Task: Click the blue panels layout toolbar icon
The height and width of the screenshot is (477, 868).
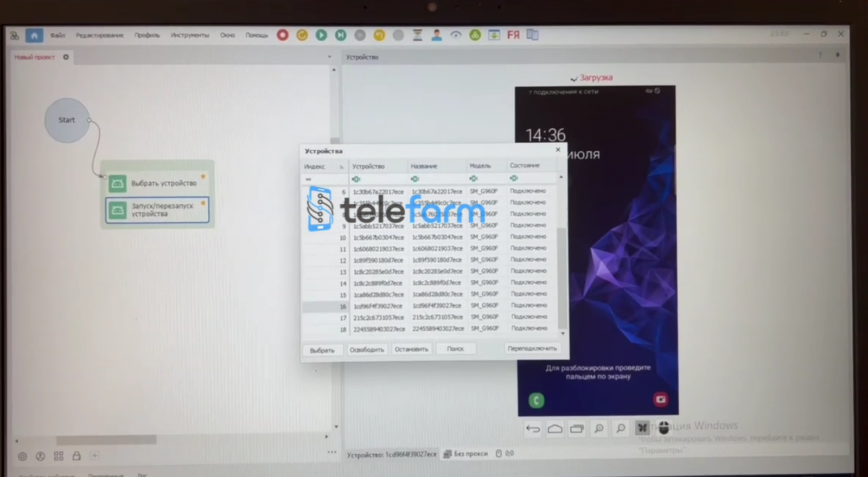Action: (x=533, y=35)
